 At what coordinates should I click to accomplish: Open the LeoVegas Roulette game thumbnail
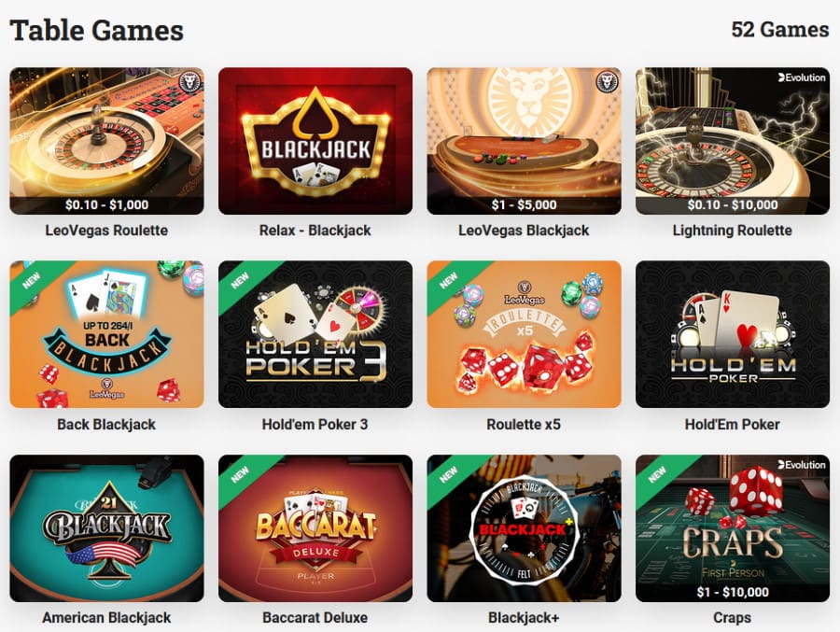click(106, 141)
